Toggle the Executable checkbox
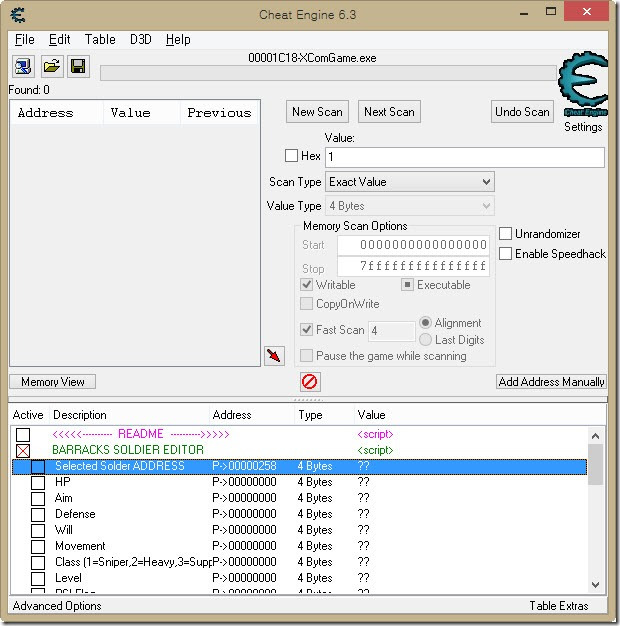620x626 pixels. tap(407, 285)
